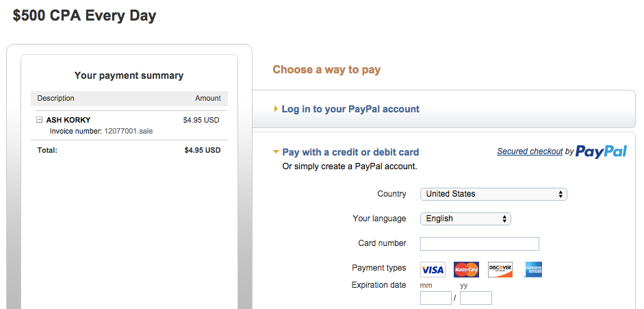Open the Your language dropdown
644x309 pixels.
(x=465, y=219)
